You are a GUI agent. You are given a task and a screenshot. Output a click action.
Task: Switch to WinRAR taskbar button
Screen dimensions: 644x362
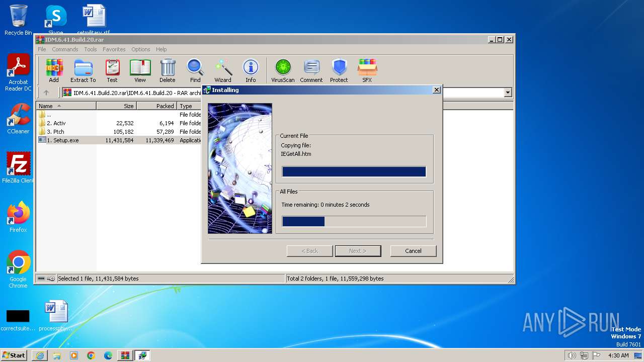coord(125,355)
